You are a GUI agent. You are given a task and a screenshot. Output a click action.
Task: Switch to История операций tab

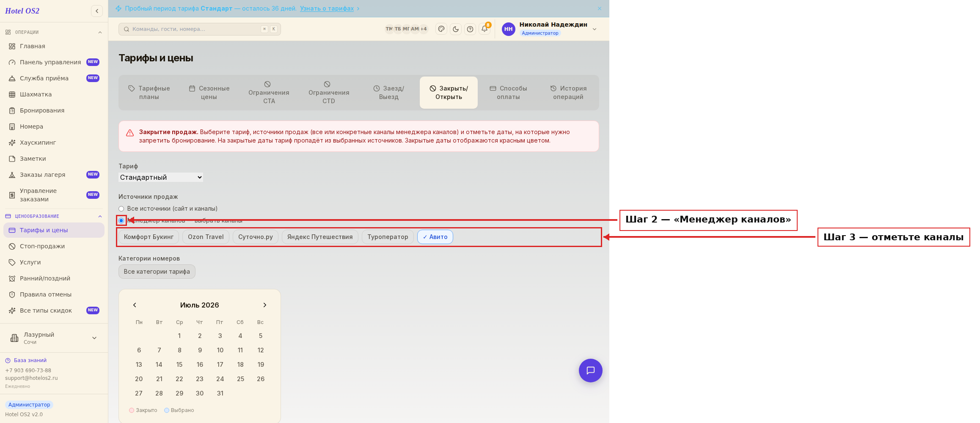[568, 93]
